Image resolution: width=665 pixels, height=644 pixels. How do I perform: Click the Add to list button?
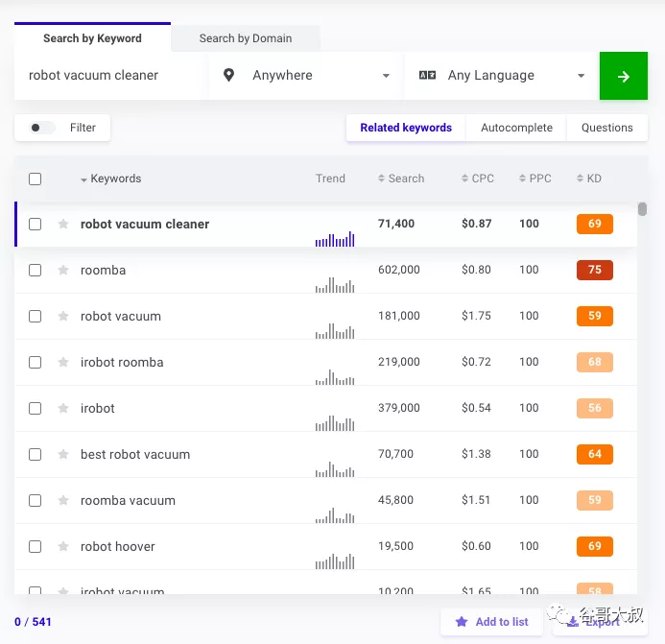point(492,622)
